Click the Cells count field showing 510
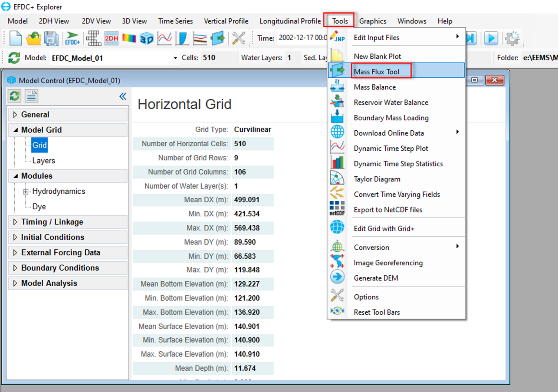Screen dimensions: 558x392 (209, 57)
